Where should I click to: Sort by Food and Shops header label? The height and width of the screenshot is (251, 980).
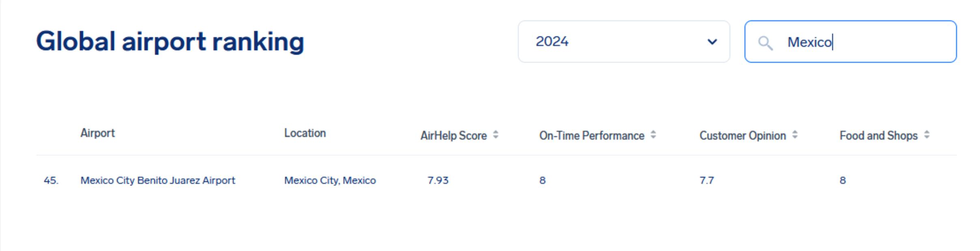[878, 136]
